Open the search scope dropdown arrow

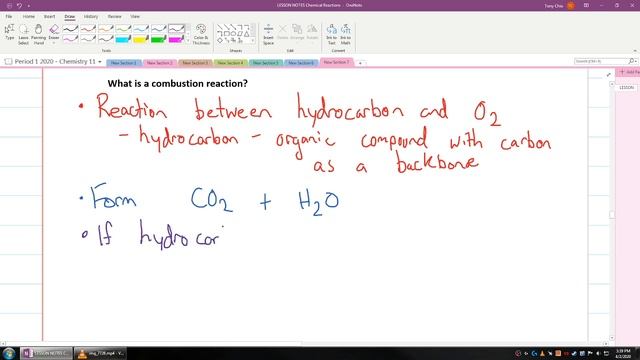tap(636, 61)
